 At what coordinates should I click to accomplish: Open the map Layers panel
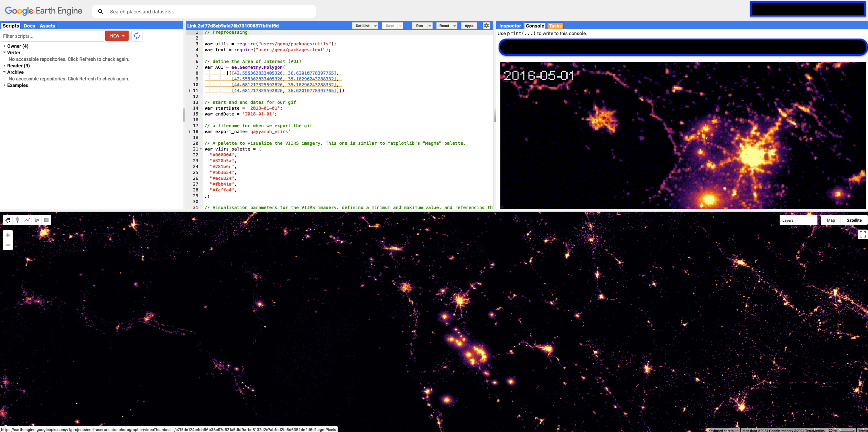pos(798,220)
